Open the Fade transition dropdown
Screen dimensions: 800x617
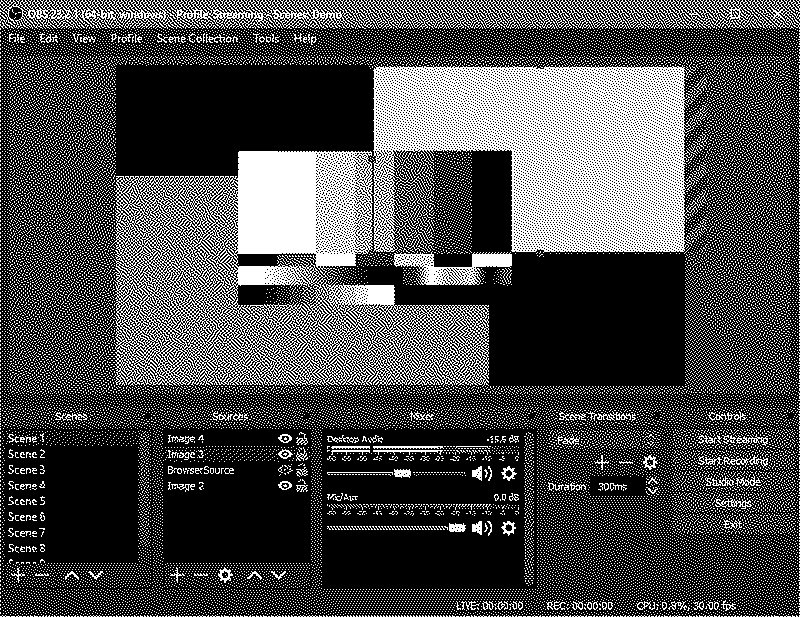pos(605,440)
